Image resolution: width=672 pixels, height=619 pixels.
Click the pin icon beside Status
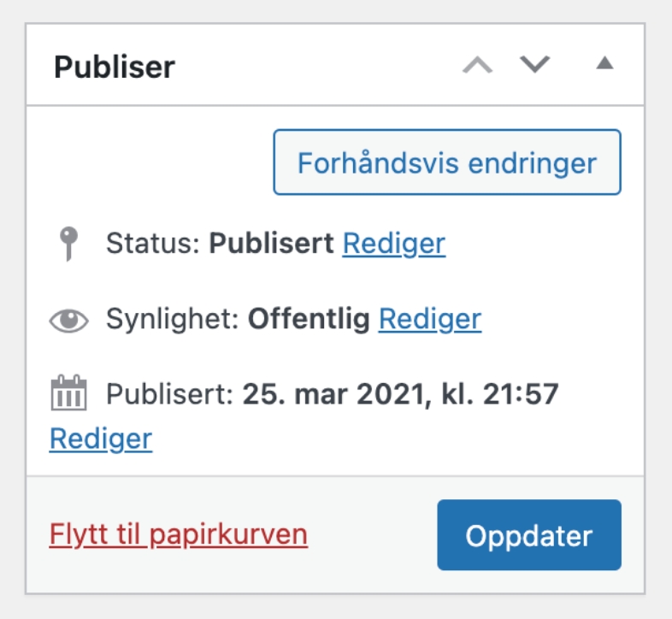(x=68, y=244)
